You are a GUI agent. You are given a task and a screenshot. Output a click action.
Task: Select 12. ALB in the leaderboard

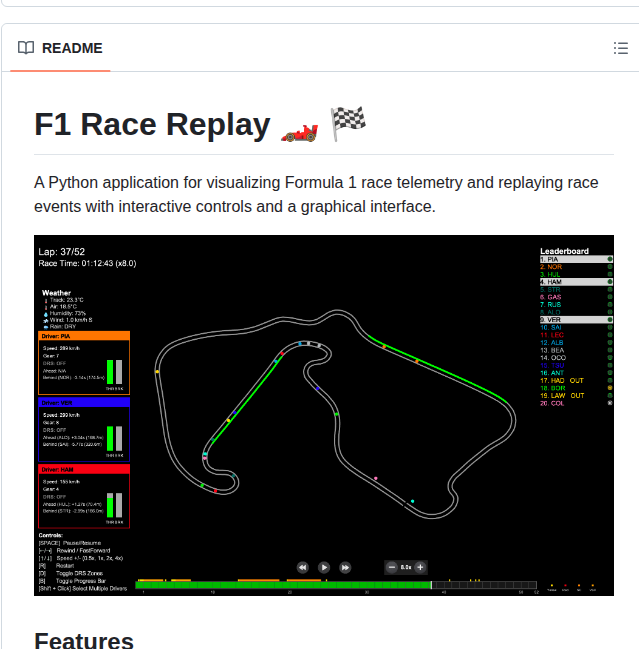(x=576, y=342)
